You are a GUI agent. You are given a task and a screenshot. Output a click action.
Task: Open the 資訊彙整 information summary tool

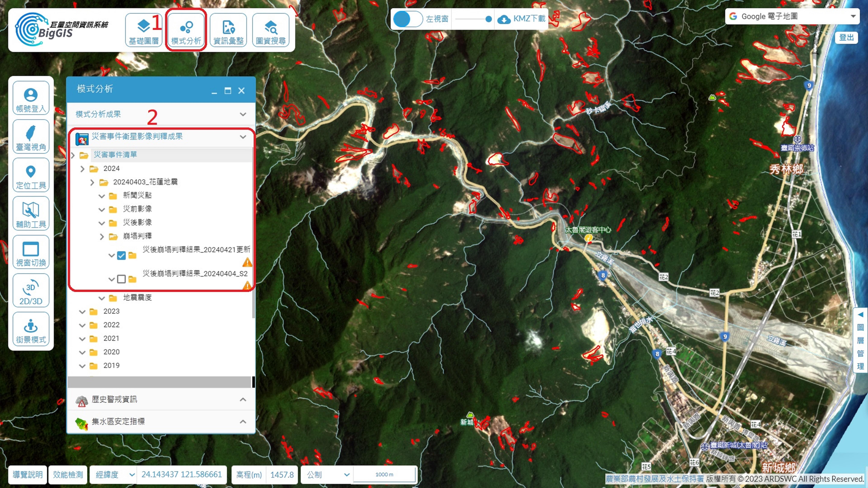[x=228, y=30]
